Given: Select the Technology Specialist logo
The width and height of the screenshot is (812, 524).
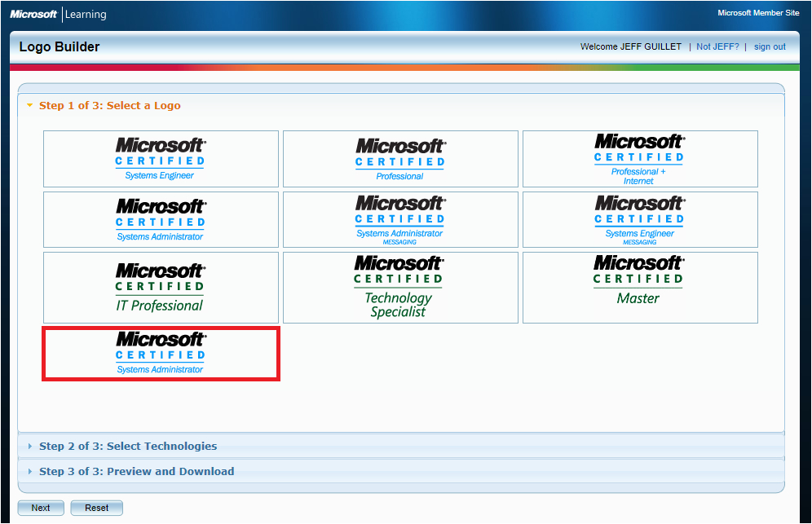Looking at the screenshot, I should pyautogui.click(x=400, y=288).
